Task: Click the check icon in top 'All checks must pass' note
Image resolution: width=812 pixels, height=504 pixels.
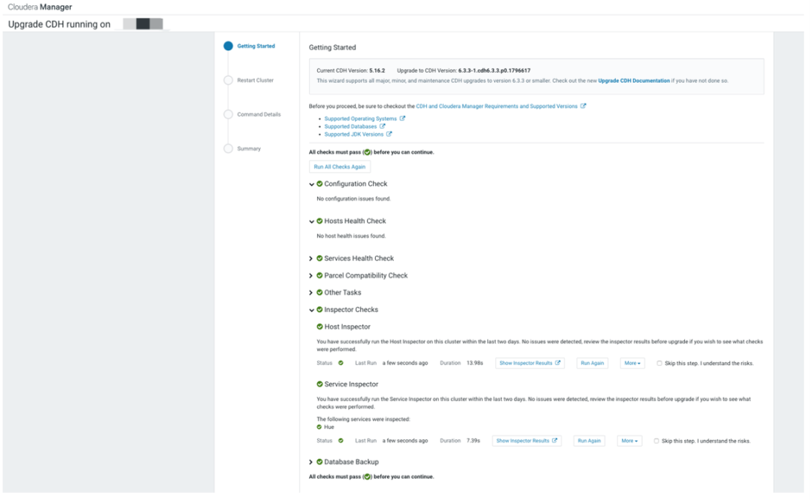Action: point(367,152)
